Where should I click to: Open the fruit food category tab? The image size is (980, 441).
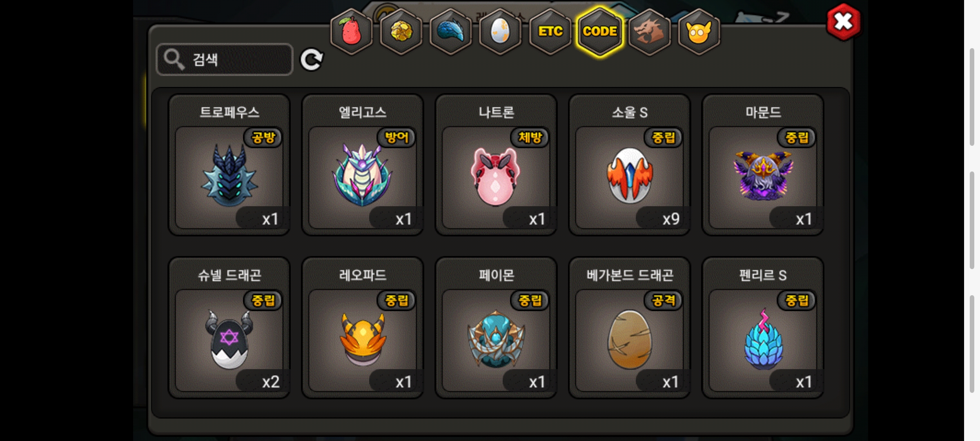coord(351,31)
